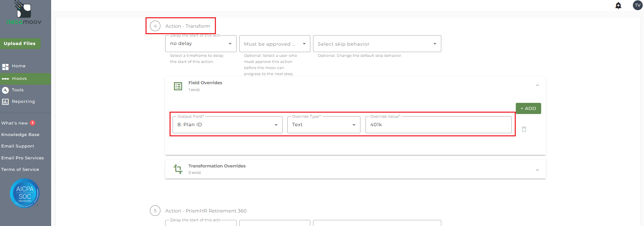Open Tools in the sidebar
Viewport: 644px width, 226px height.
[18, 90]
